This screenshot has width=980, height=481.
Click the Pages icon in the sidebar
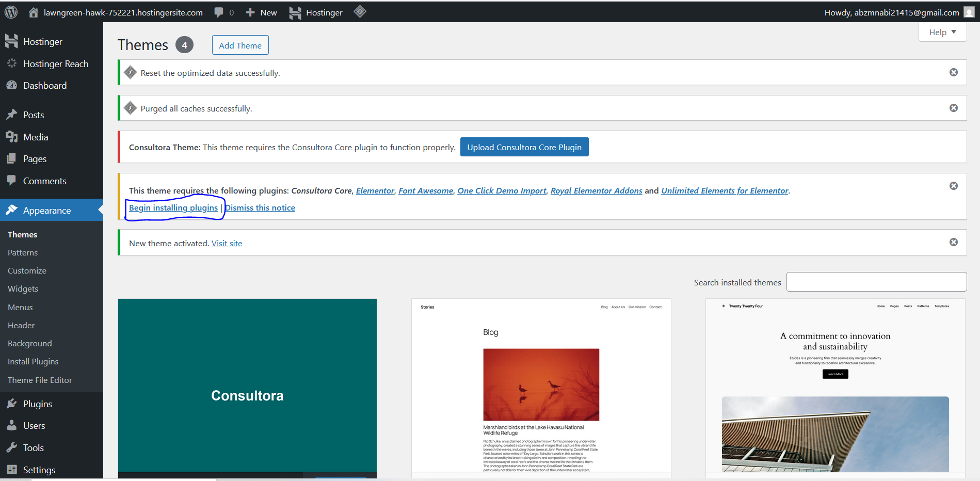pos(12,158)
